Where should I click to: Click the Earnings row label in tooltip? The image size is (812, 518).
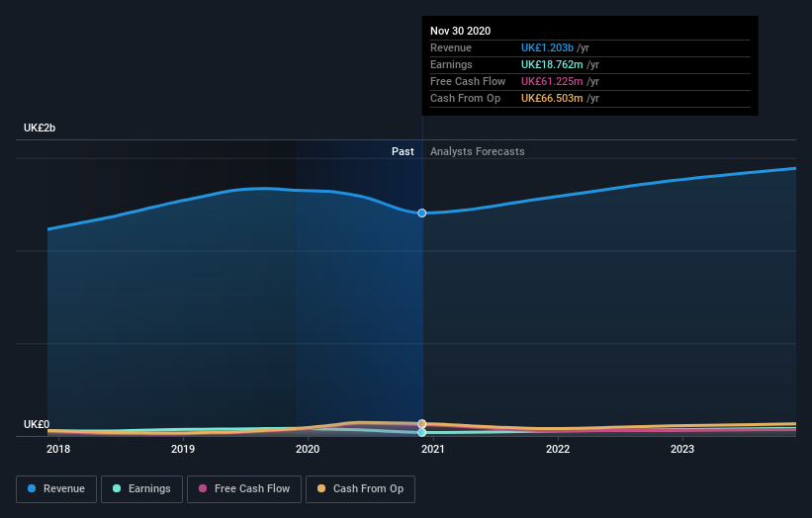tap(451, 64)
